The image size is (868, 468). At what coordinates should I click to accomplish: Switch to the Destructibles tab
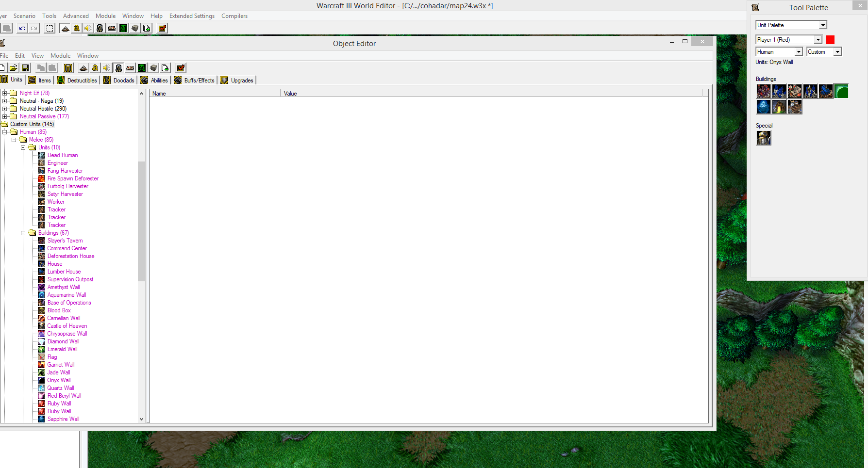pos(77,81)
